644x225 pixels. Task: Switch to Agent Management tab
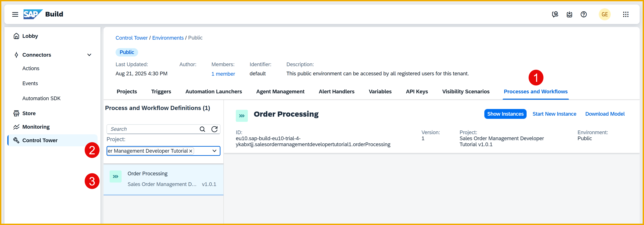(280, 91)
